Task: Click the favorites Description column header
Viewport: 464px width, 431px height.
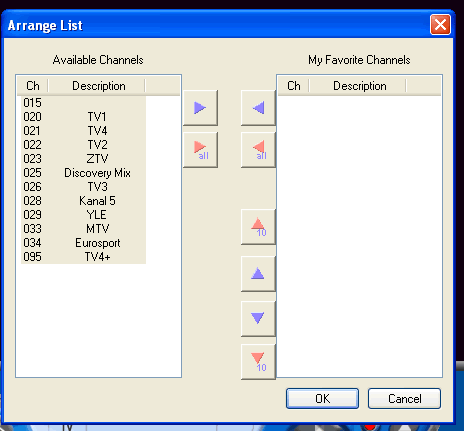Action: coord(360,86)
